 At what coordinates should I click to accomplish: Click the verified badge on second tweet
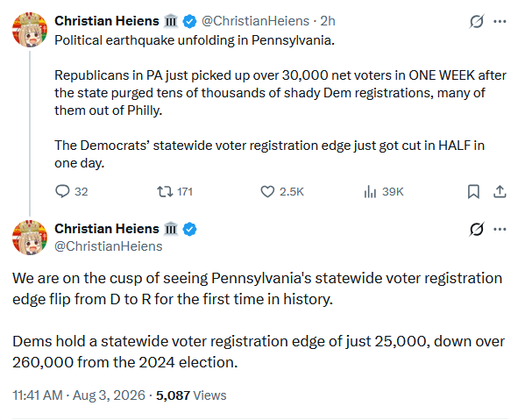pos(189,229)
